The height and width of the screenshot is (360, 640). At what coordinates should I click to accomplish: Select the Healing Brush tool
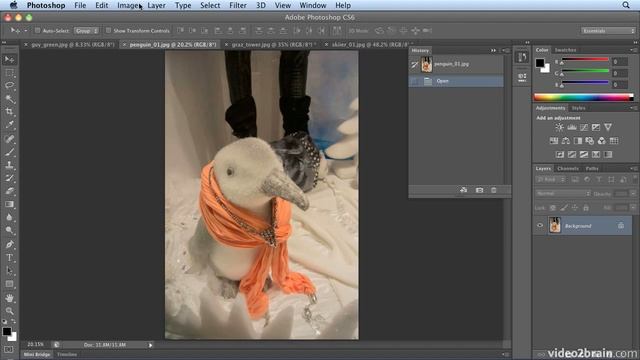(x=9, y=139)
